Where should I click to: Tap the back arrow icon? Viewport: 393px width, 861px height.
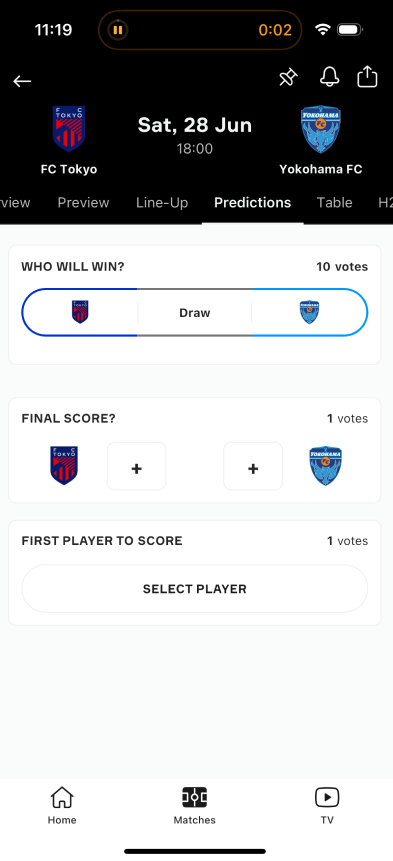[22, 81]
